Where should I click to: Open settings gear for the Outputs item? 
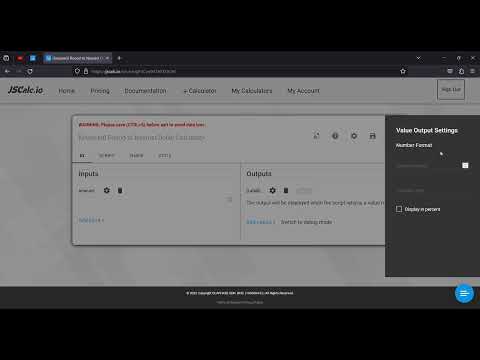[x=272, y=190]
